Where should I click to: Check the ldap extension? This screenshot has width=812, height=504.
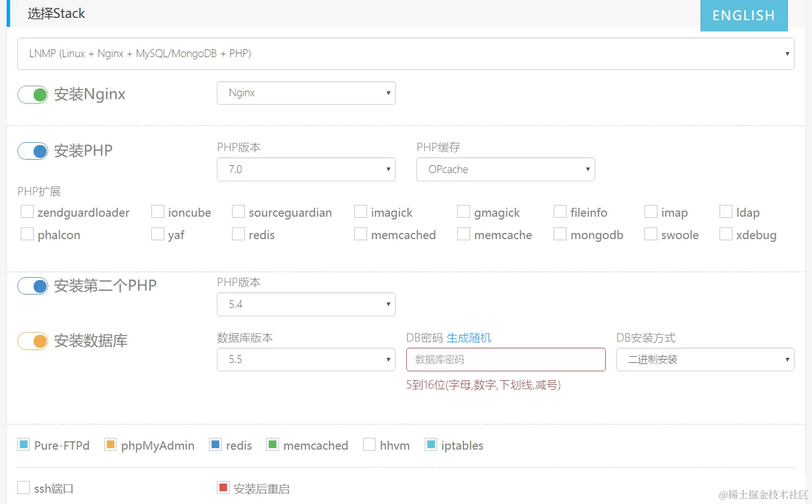(726, 211)
